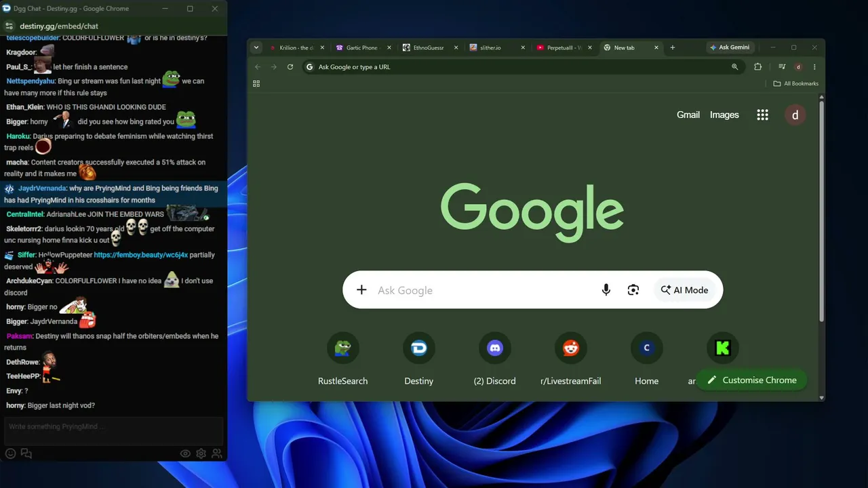
Task: Click the username CentralIntel in chat
Action: (x=24, y=214)
